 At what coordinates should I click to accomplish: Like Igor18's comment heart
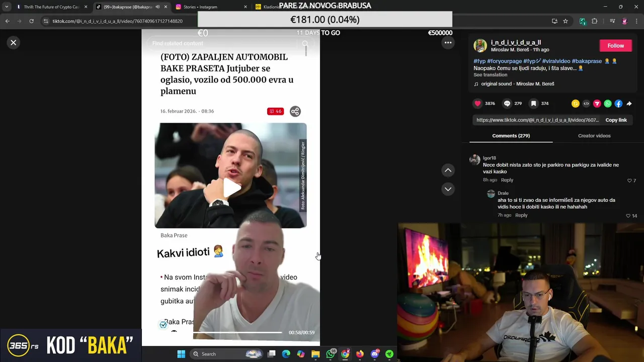click(629, 180)
